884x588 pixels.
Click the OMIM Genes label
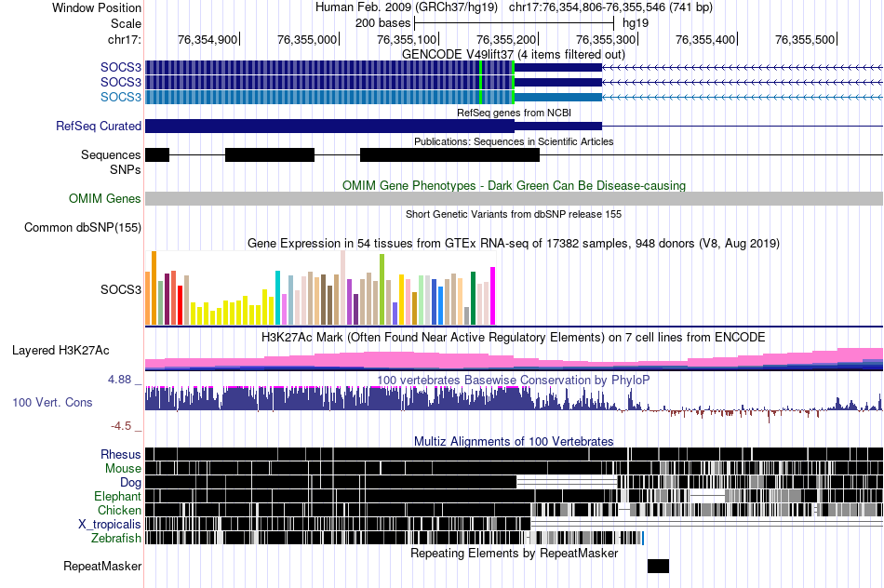pos(105,198)
